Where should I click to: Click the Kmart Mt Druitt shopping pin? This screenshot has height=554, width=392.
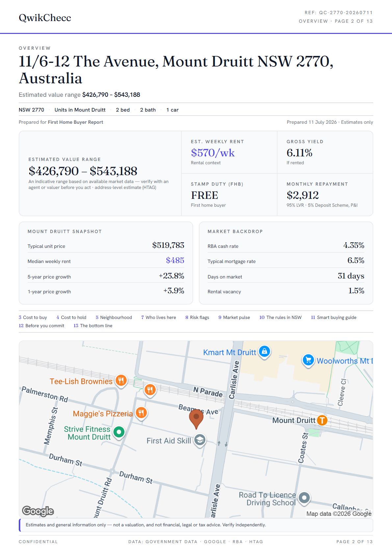tap(265, 352)
